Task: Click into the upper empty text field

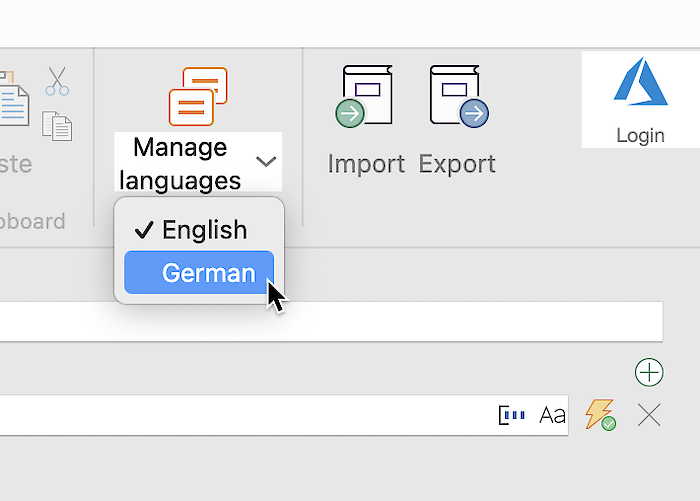Action: click(x=330, y=322)
